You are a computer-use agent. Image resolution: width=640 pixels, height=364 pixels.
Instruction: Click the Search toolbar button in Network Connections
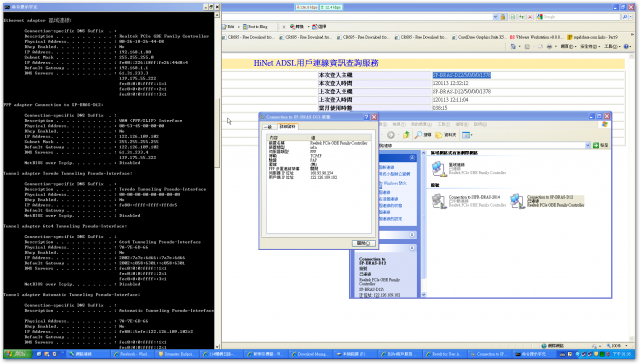coord(423,135)
